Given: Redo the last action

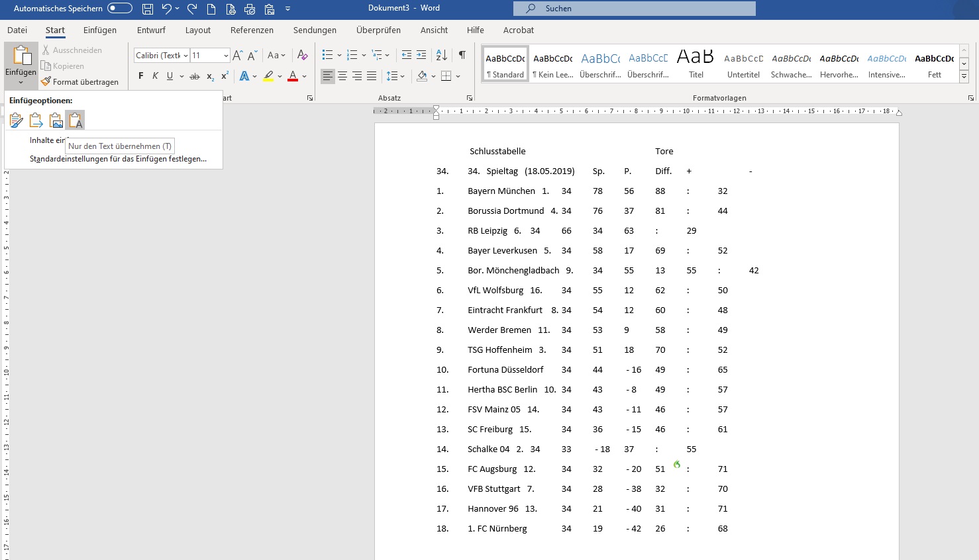Looking at the screenshot, I should [x=192, y=9].
